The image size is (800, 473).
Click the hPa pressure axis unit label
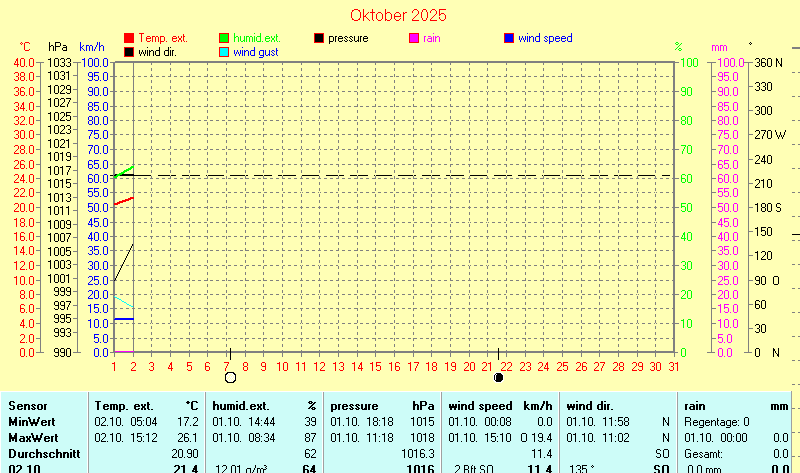(58, 47)
